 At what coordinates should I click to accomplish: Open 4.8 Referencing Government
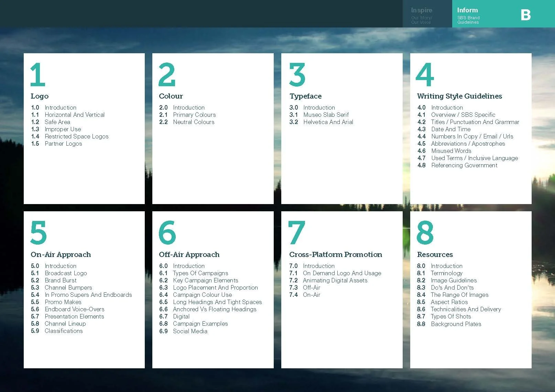[457, 165]
